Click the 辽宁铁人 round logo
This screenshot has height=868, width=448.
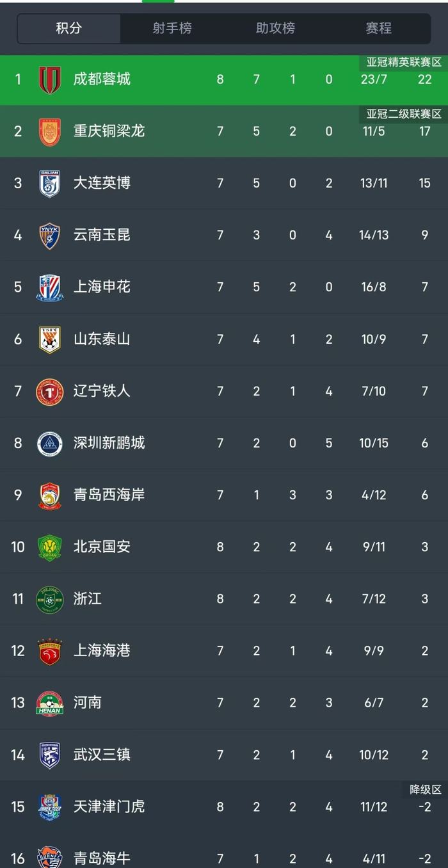point(50,391)
